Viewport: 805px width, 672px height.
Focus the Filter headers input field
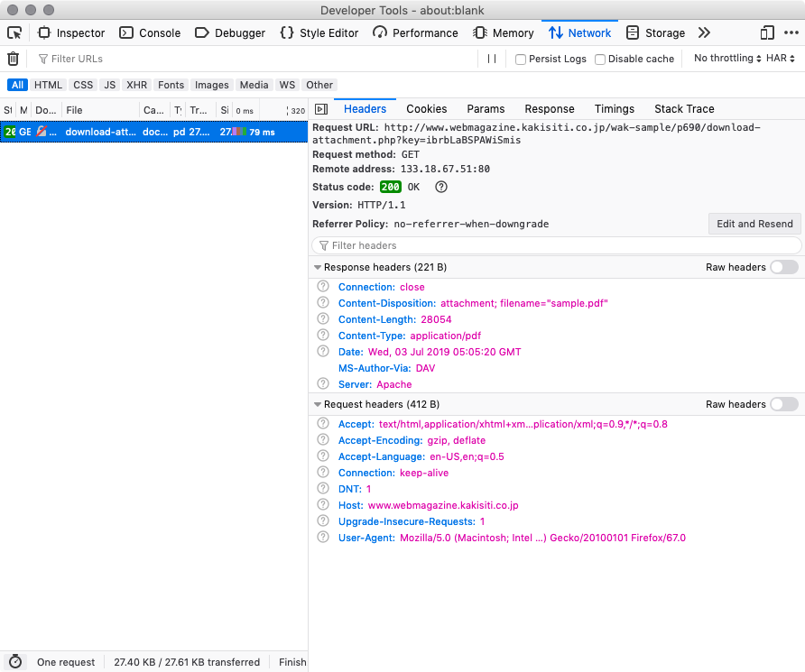pyautogui.click(x=556, y=245)
